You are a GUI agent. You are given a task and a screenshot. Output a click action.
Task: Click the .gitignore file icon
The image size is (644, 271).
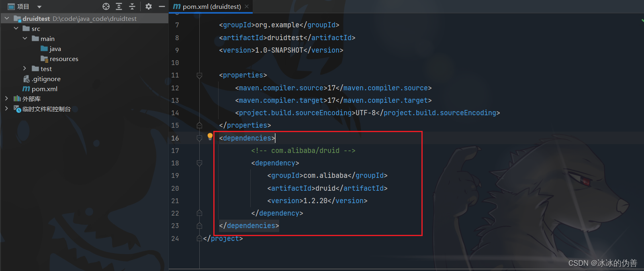(x=27, y=79)
